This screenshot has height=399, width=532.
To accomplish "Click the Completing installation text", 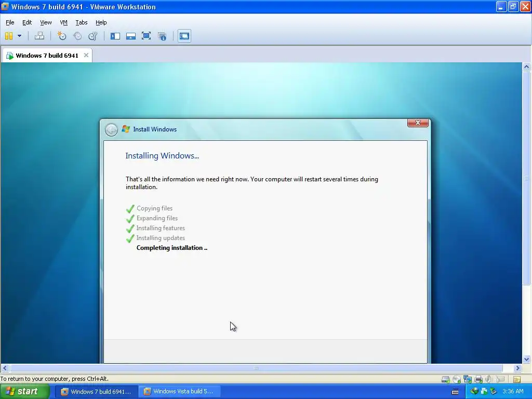I will (171, 248).
